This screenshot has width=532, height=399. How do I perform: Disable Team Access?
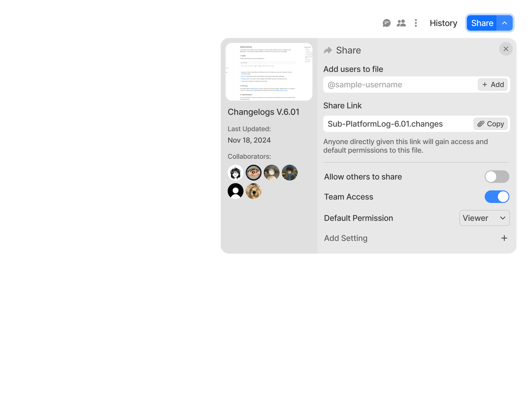[x=497, y=197]
